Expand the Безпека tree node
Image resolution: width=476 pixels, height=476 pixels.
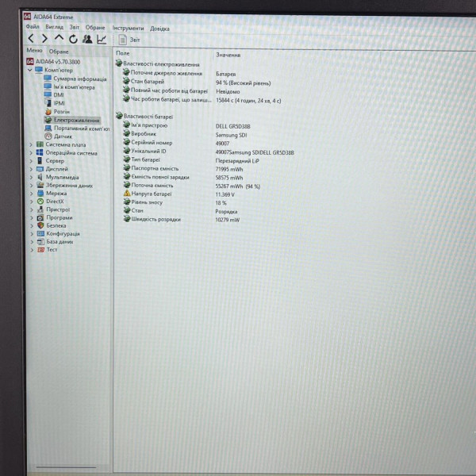point(32,226)
